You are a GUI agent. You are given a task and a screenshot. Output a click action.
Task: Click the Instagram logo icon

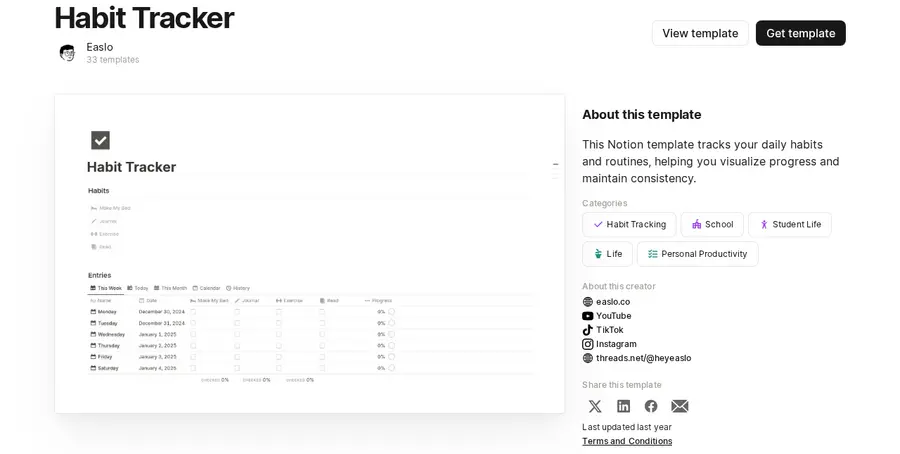(x=587, y=344)
